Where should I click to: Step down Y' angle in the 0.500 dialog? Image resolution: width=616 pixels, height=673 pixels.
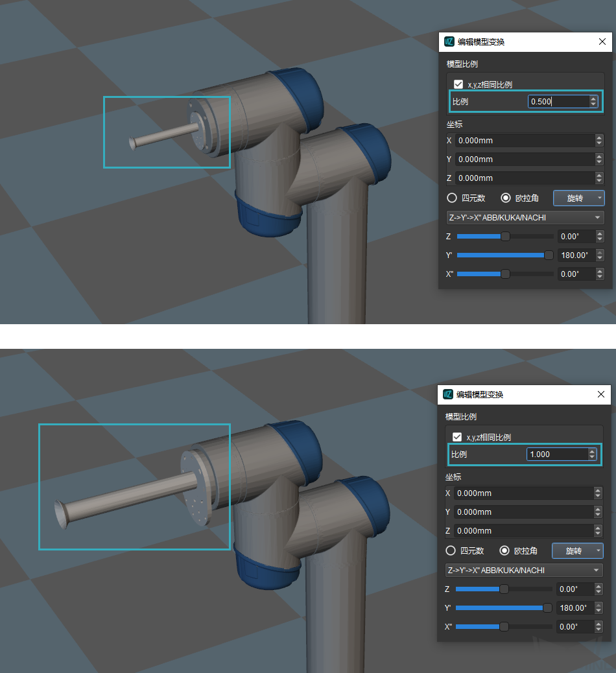[x=600, y=259]
